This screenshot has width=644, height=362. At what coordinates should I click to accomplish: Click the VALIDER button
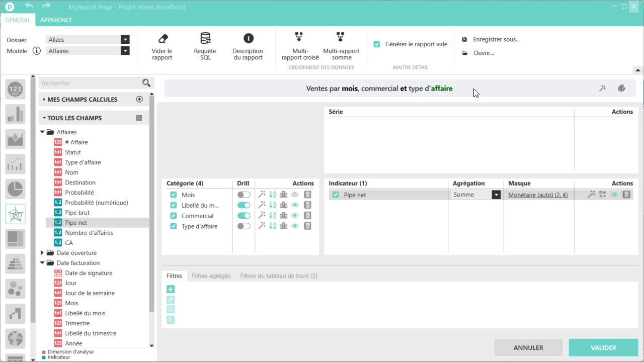603,347
